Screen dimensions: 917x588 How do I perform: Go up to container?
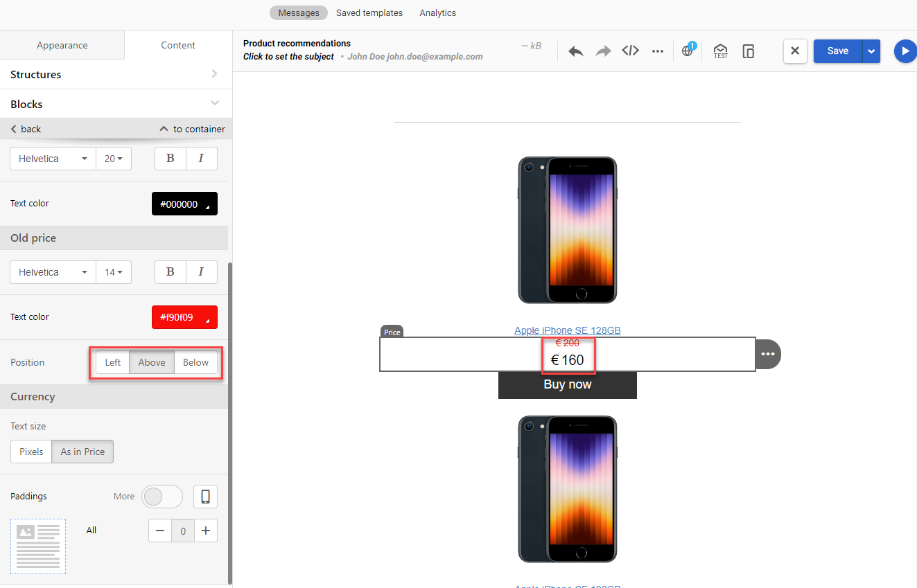(192, 129)
